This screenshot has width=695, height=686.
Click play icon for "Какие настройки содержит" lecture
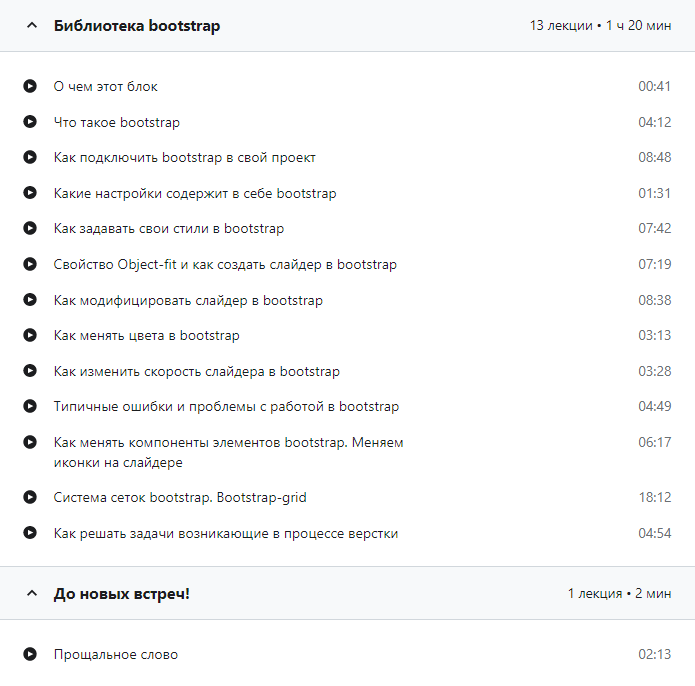30,193
